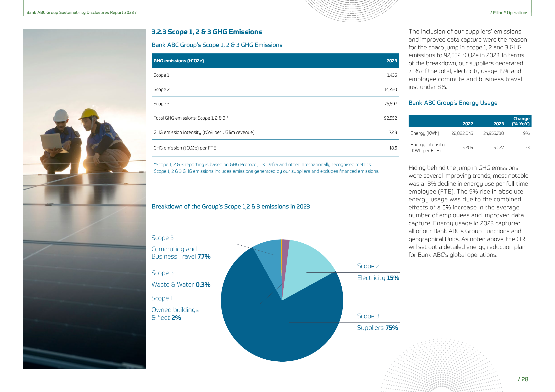Select the 2023 energy value 24,955,730
The height and width of the screenshot is (392, 555).
pyautogui.click(x=493, y=133)
